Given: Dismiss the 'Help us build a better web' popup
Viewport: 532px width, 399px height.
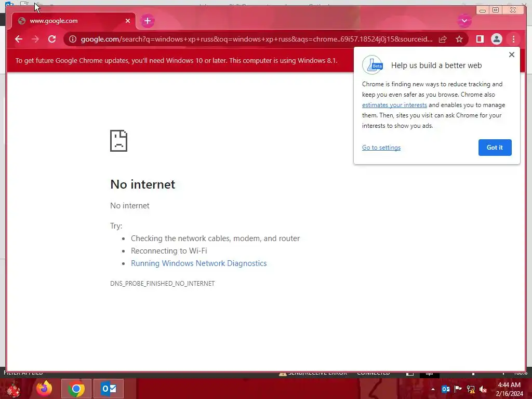Looking at the screenshot, I should point(512,55).
